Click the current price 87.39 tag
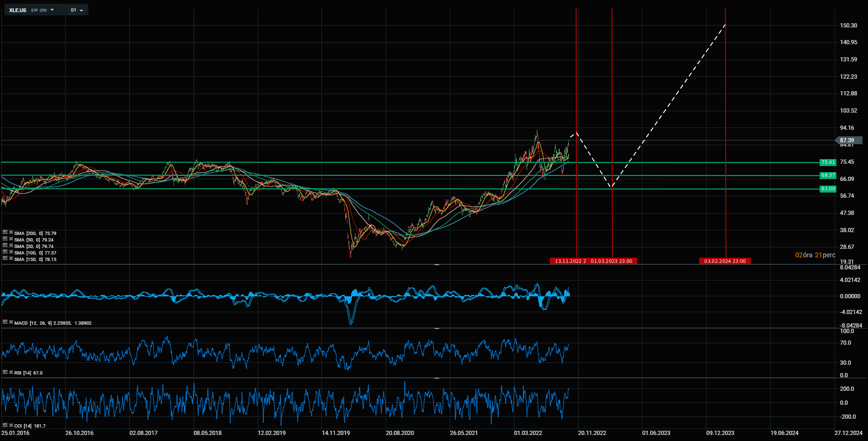Image resolution: width=868 pixels, height=441 pixels. point(846,140)
